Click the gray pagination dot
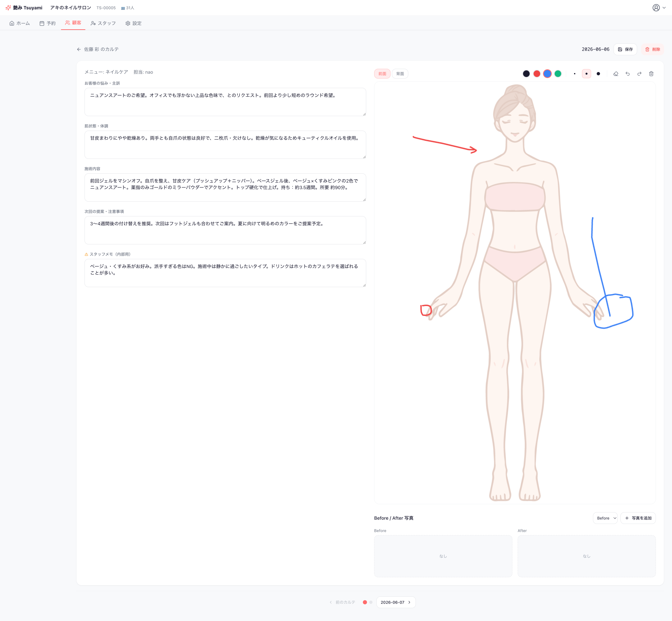This screenshot has height=621, width=672. tap(371, 602)
